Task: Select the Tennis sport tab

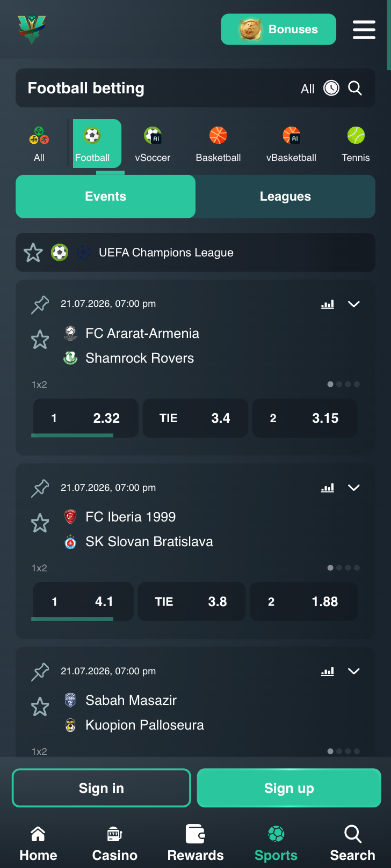Action: click(356, 144)
